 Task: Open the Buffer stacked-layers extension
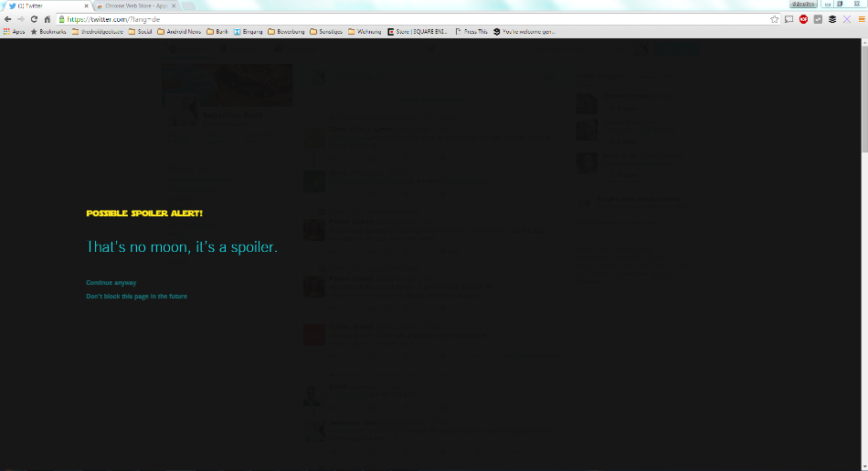pos(832,19)
